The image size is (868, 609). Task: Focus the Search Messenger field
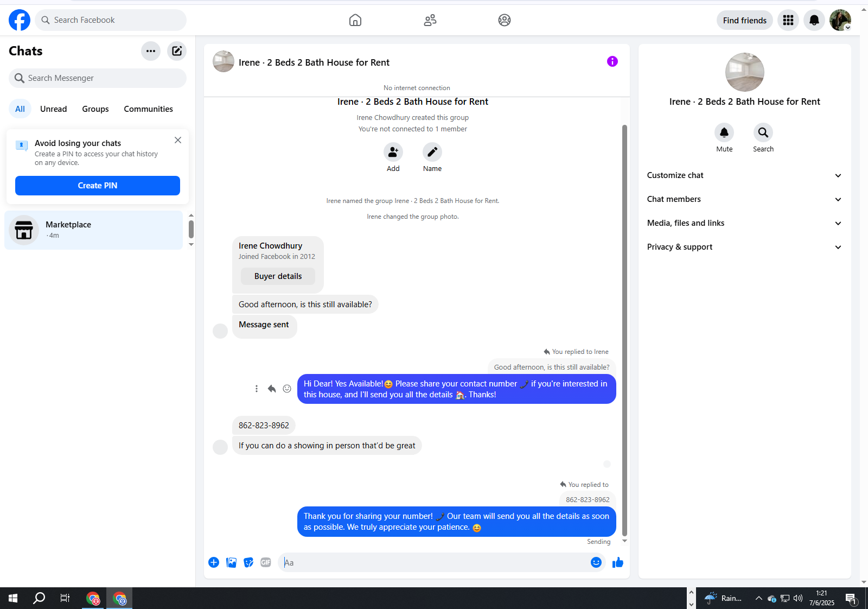point(98,78)
